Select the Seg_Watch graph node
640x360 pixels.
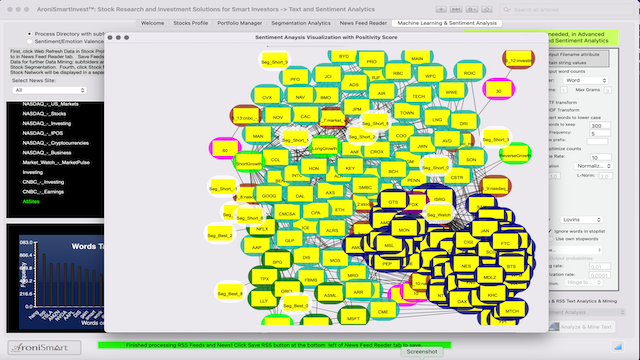(439, 214)
